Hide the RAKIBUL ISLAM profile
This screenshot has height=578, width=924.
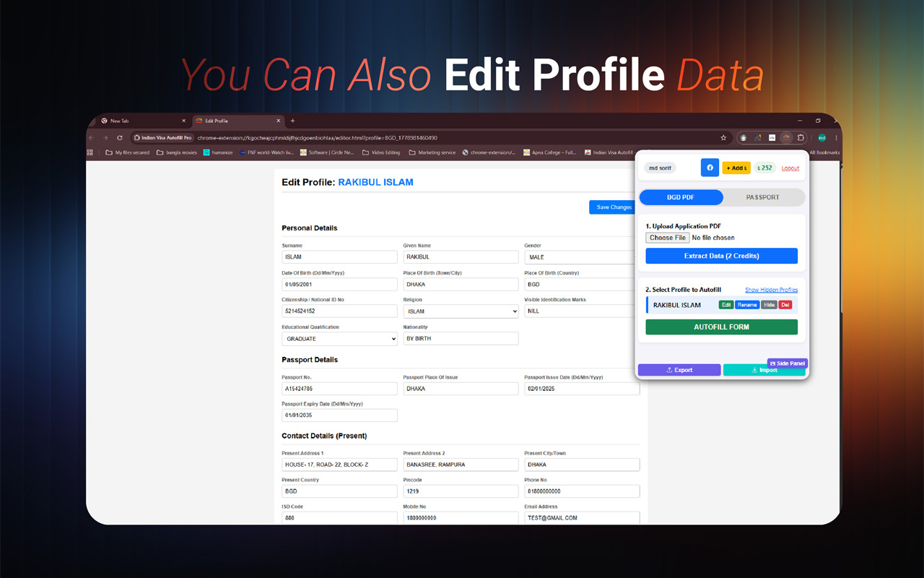(x=769, y=305)
